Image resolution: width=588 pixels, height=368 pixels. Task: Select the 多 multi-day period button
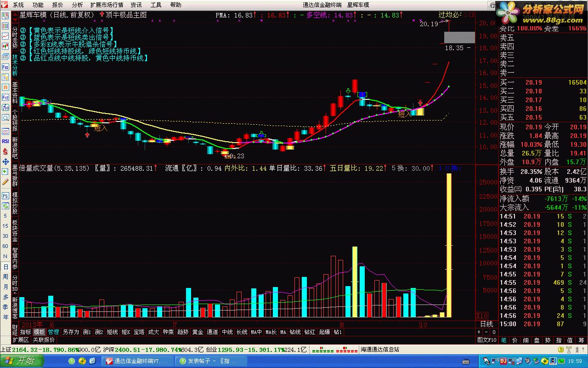pyautogui.click(x=5, y=297)
